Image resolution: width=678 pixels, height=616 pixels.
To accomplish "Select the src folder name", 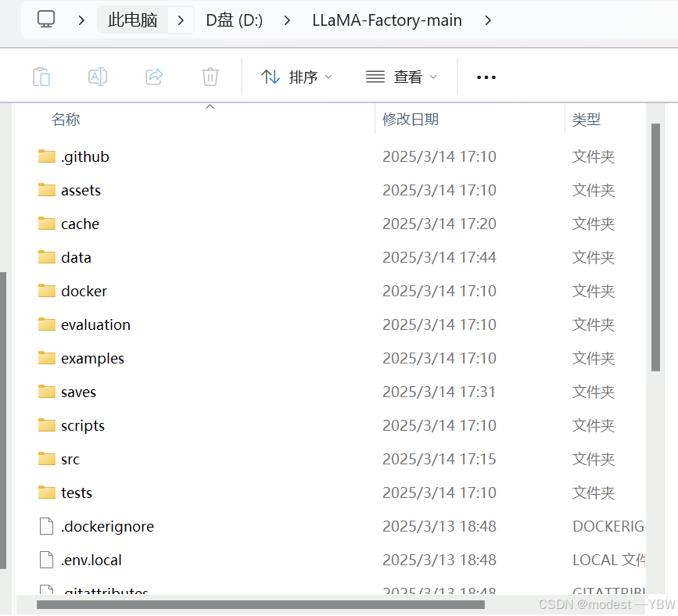I will click(x=70, y=460).
